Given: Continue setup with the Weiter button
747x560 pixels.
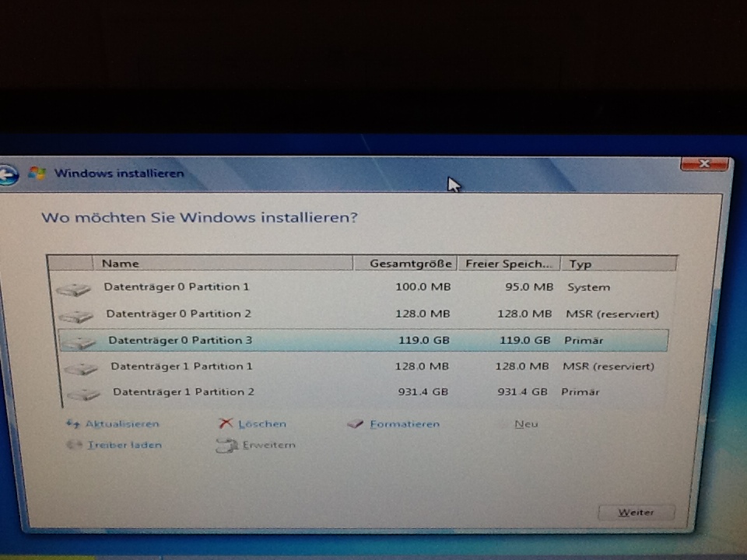Looking at the screenshot, I should click(636, 513).
